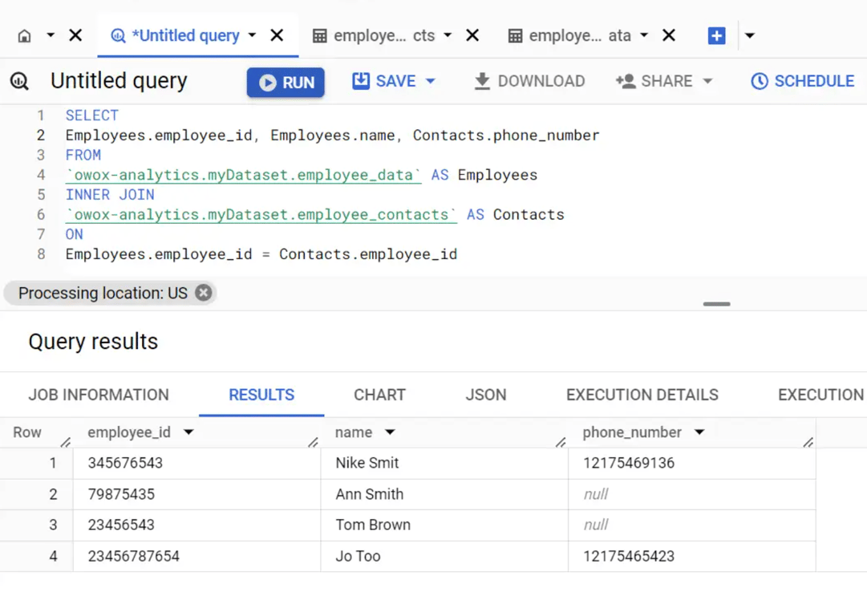Select the Tom Brown name cell
Screen dimensions: 867x616
444,525
